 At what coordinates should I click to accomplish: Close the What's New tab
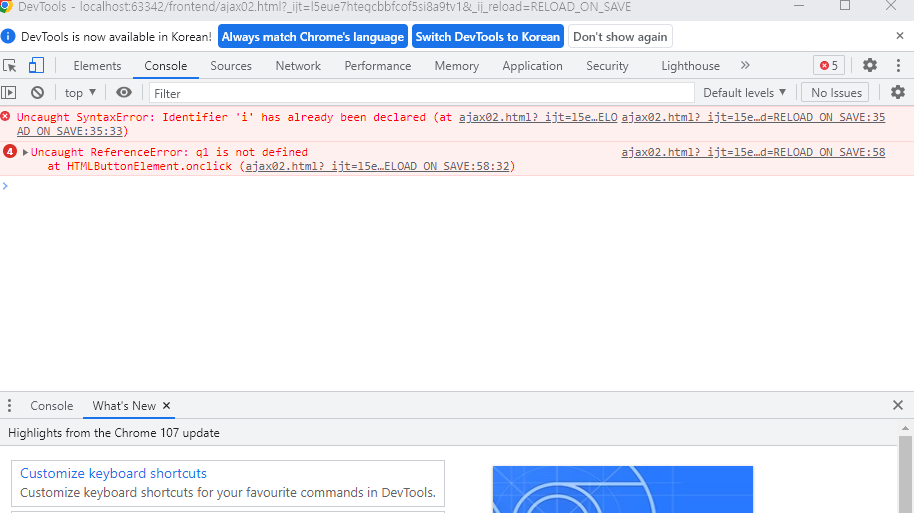click(x=166, y=405)
